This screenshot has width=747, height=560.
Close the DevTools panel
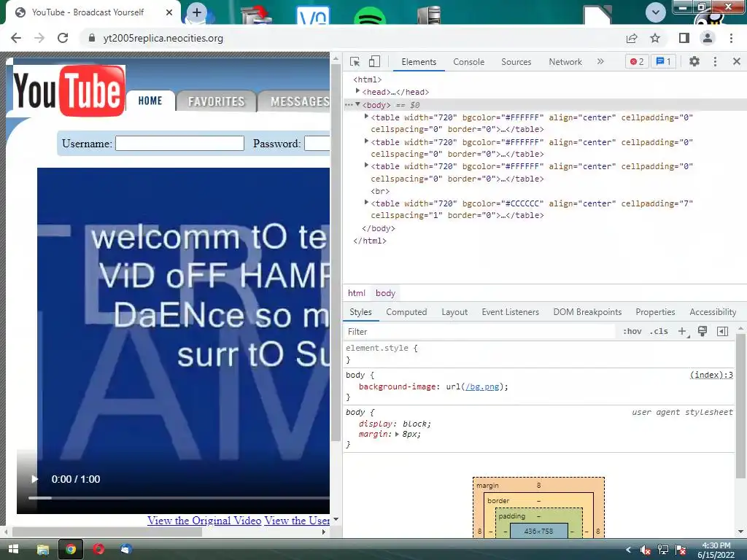coord(737,61)
